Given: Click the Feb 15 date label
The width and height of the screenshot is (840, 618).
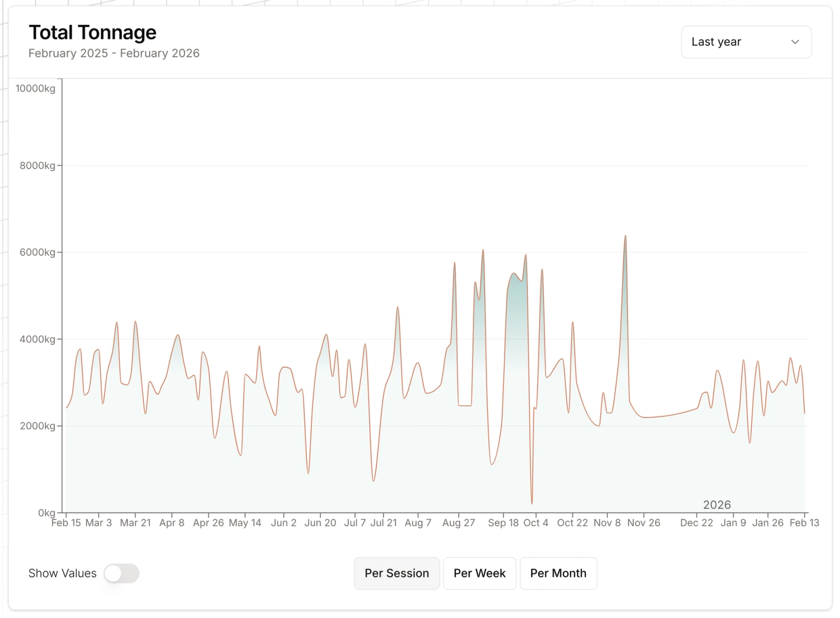Looking at the screenshot, I should click(x=66, y=523).
